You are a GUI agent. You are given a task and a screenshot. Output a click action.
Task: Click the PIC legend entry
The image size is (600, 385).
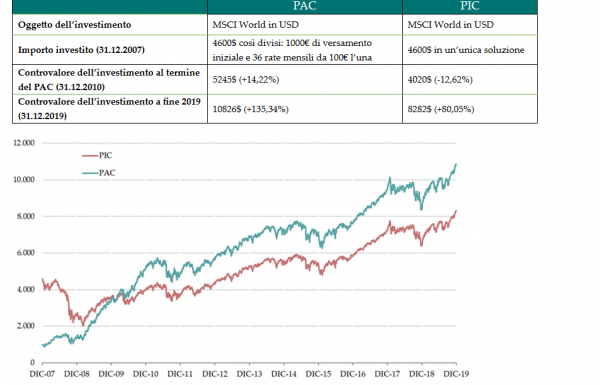[97, 155]
